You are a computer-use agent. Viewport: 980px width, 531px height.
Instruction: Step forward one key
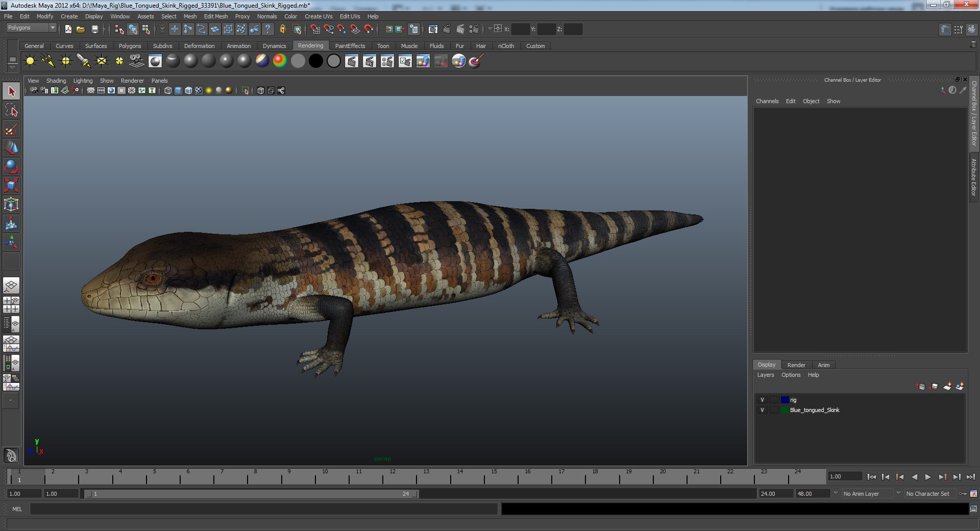tap(942, 477)
